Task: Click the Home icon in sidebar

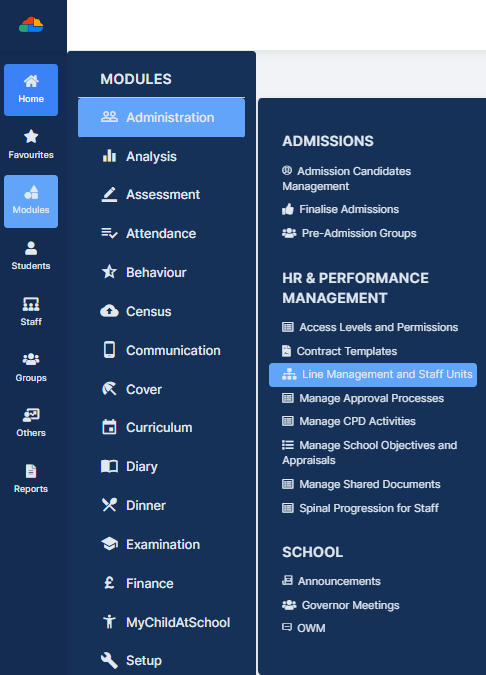Action: point(31,81)
